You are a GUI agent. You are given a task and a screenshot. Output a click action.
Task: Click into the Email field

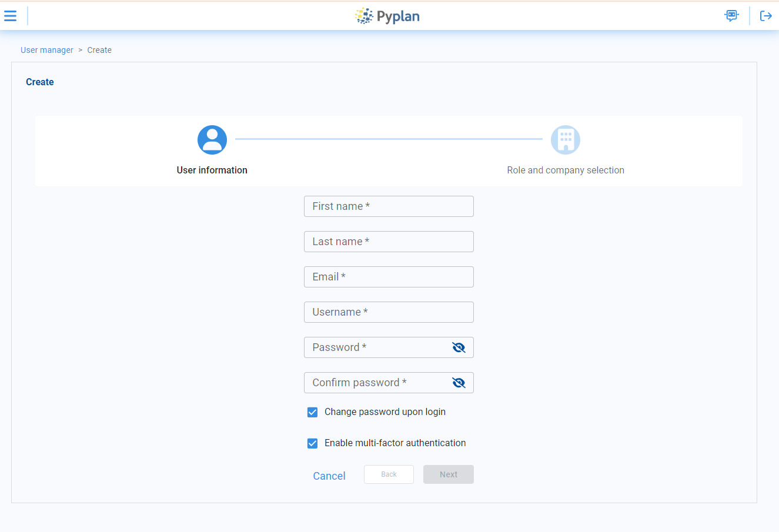pos(389,277)
